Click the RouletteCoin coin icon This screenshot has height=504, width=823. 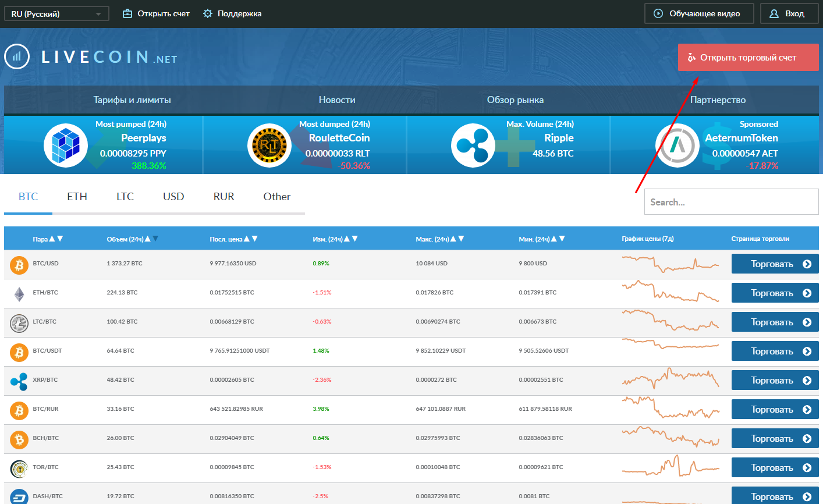[x=269, y=145]
